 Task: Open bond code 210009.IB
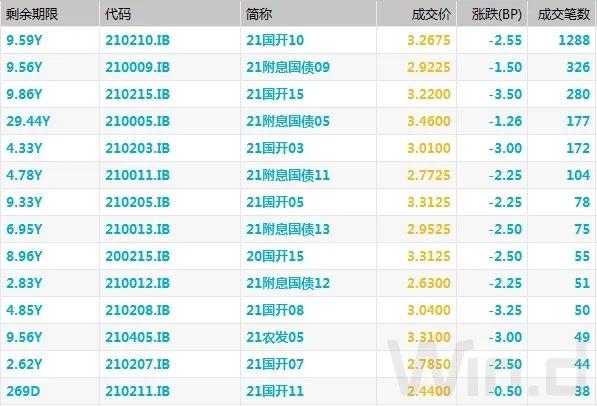coord(137,67)
